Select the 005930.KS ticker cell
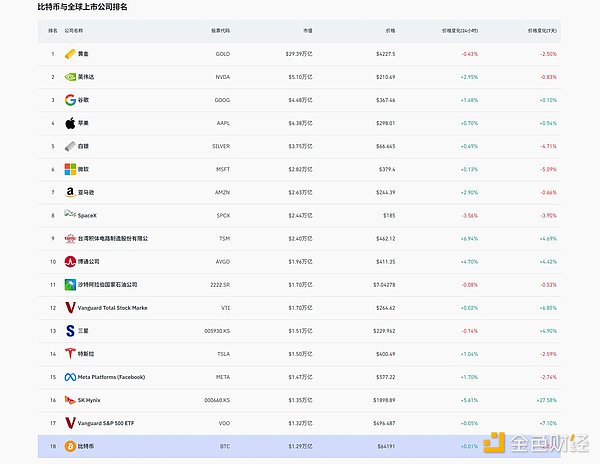The height and width of the screenshot is (464, 600). pyautogui.click(x=217, y=331)
